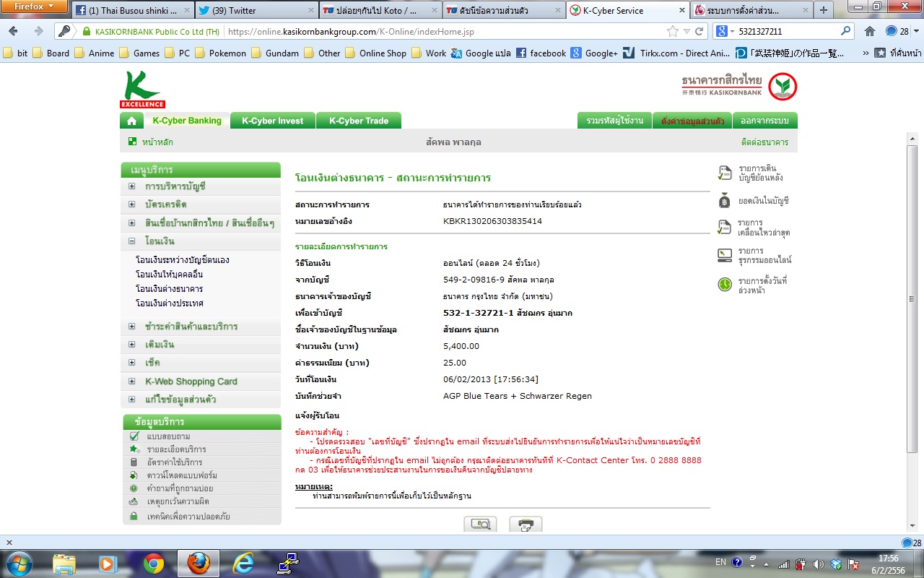Image resolution: width=924 pixels, height=578 pixels.
Task: Expand the เช็ค menu section
Action: coord(132,363)
